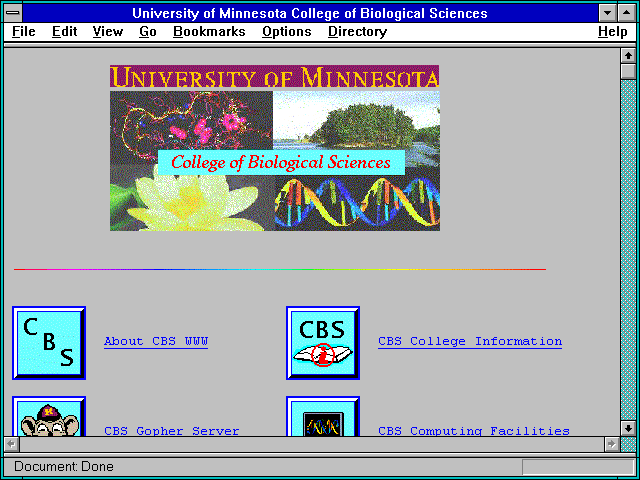Click the CBS College Information book icon
Viewport: 640px width, 480px height.
pyautogui.click(x=323, y=343)
